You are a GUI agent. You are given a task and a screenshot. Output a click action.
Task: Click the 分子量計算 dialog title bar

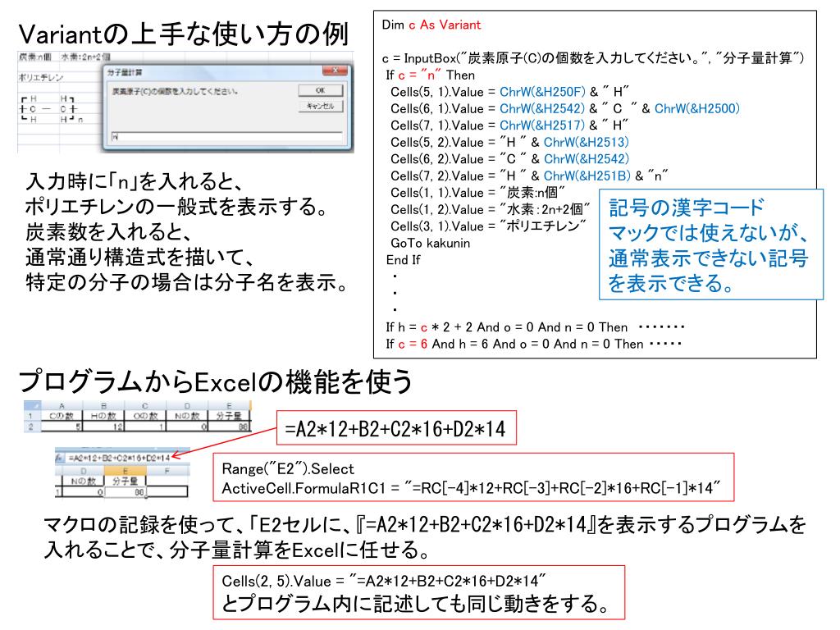(x=214, y=72)
